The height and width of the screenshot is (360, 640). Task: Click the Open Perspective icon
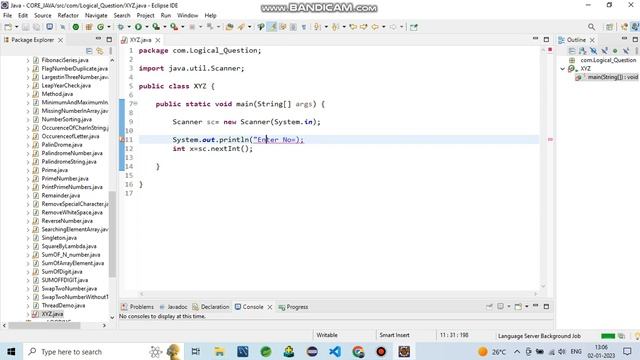609,27
